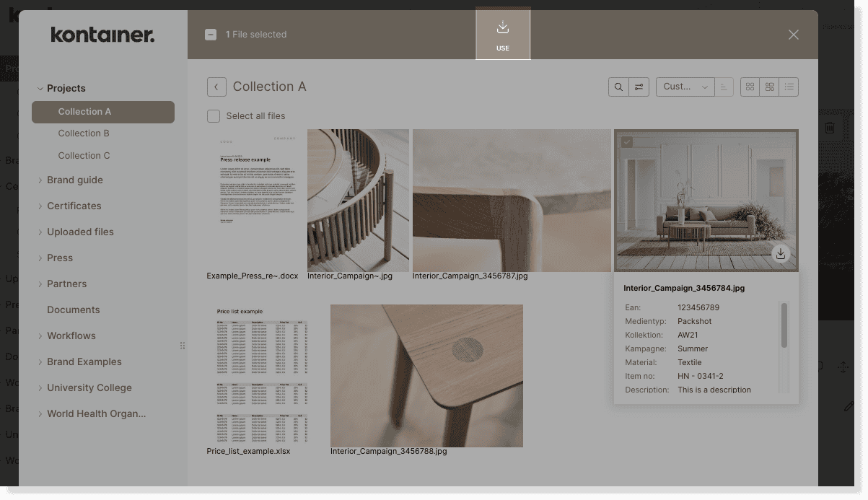
Task: Click the metadata panel scrollbar
Action: point(784,325)
